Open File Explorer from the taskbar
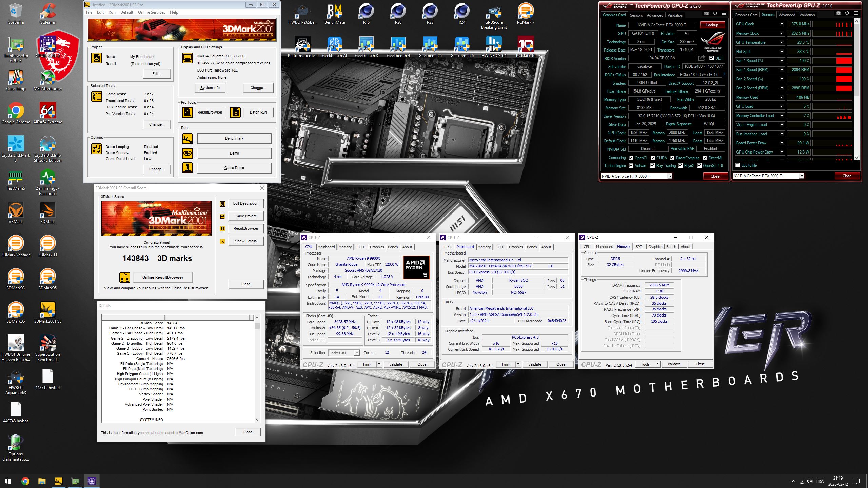The width and height of the screenshot is (868, 488). 42,481
